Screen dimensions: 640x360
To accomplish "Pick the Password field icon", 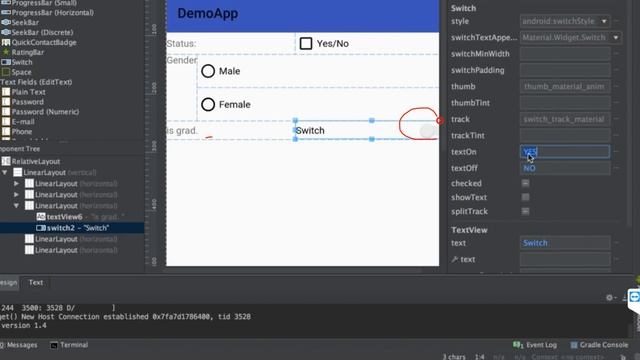I will (x=6, y=102).
